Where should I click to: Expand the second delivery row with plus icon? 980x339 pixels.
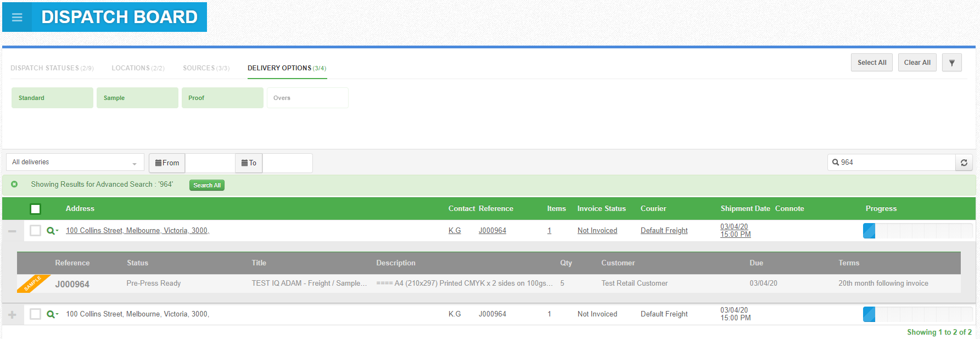pyautogui.click(x=12, y=315)
